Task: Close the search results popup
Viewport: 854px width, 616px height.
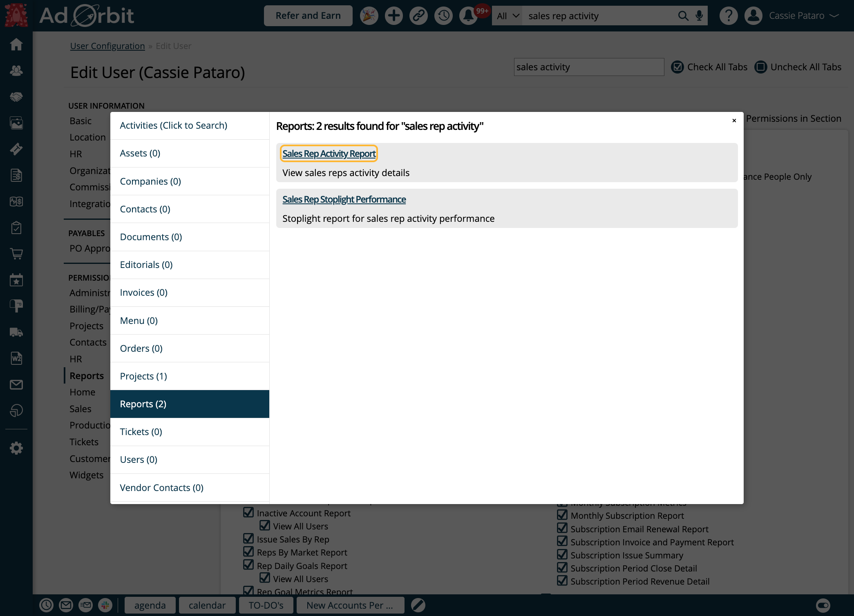Action: point(734,121)
